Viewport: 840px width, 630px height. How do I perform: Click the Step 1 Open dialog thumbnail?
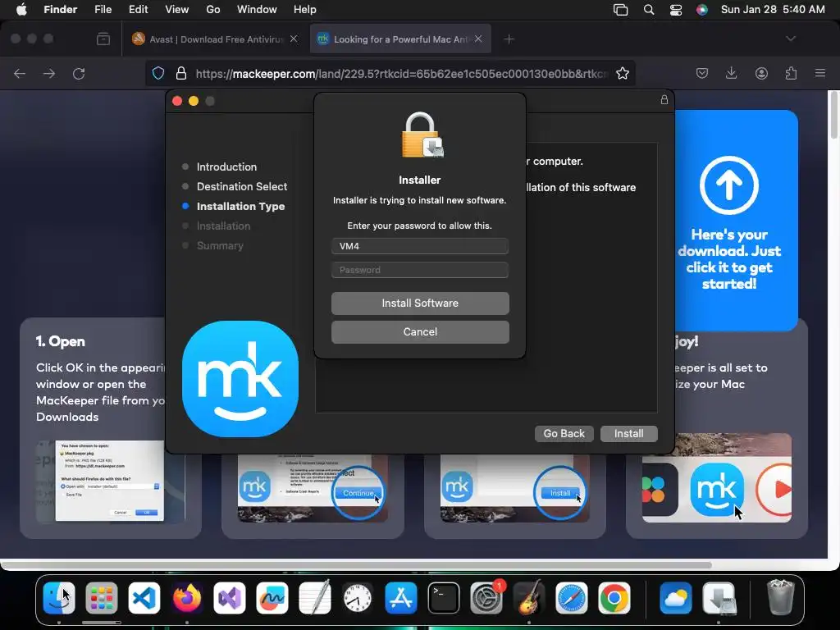point(110,481)
